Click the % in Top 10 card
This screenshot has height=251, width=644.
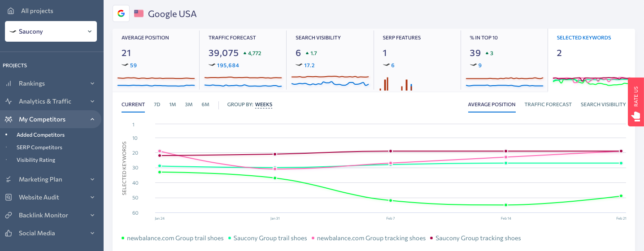click(x=504, y=61)
